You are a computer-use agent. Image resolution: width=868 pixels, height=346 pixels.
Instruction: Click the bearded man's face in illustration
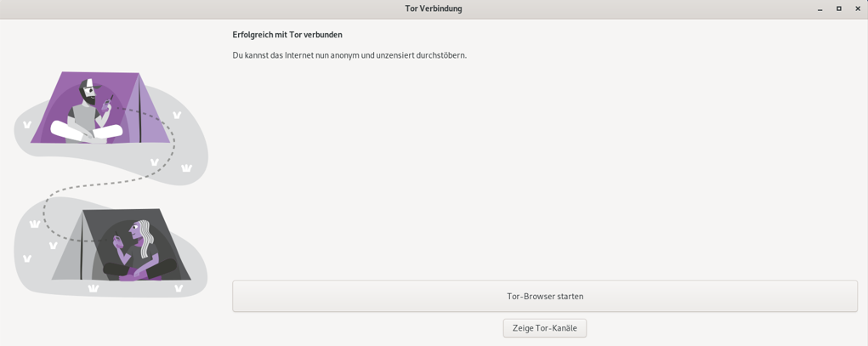[x=88, y=93]
